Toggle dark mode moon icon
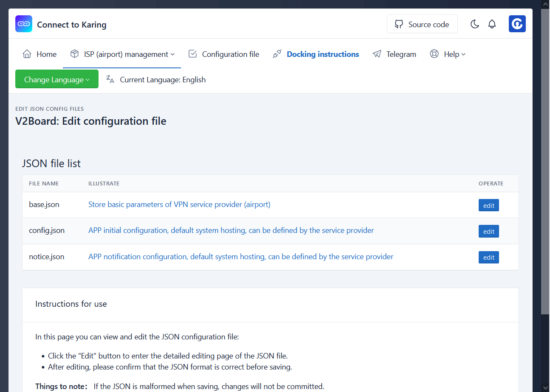The width and height of the screenshot is (550, 392). (475, 24)
